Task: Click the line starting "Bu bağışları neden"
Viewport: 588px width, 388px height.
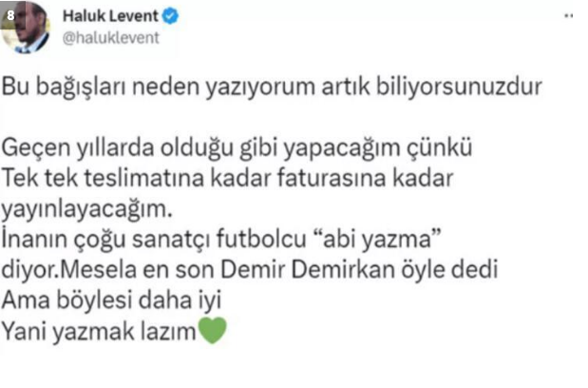Action: point(272,87)
